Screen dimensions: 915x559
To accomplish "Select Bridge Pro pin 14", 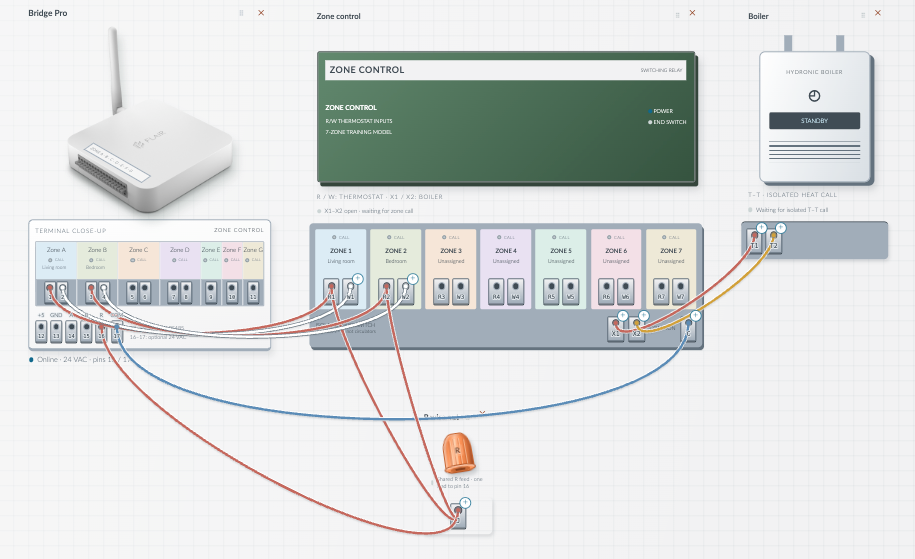I will click(x=71, y=331).
